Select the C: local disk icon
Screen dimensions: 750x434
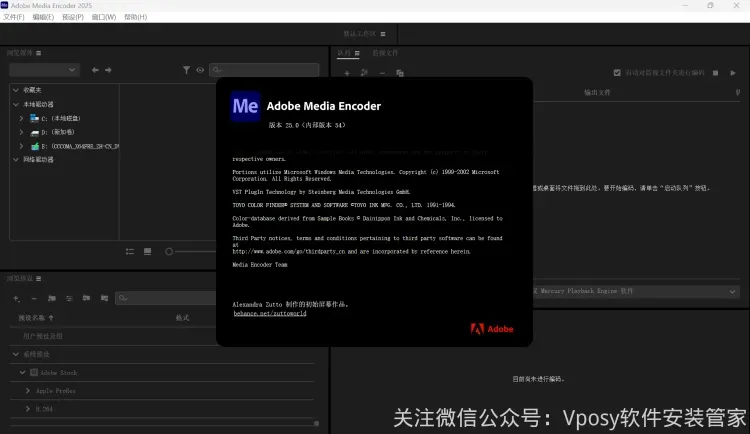coord(34,118)
